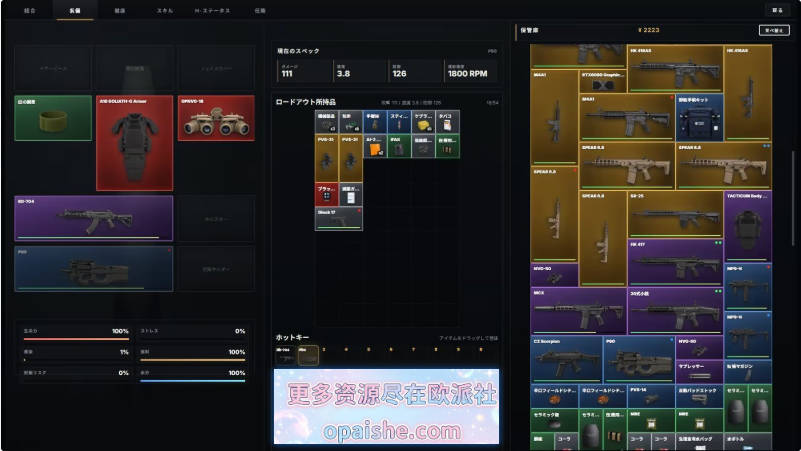Select the MPS-K with red marker
The image size is (801, 451).
coord(747,287)
